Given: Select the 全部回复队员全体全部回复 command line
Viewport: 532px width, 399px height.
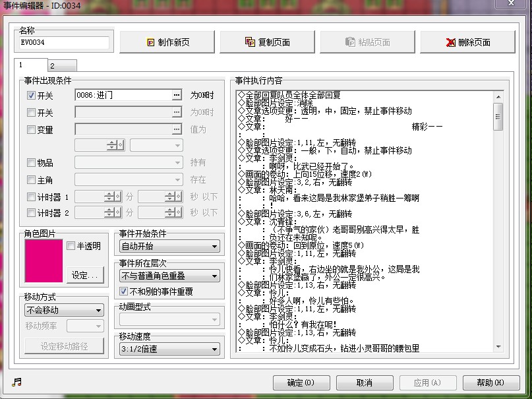Looking at the screenshot, I should pos(289,95).
